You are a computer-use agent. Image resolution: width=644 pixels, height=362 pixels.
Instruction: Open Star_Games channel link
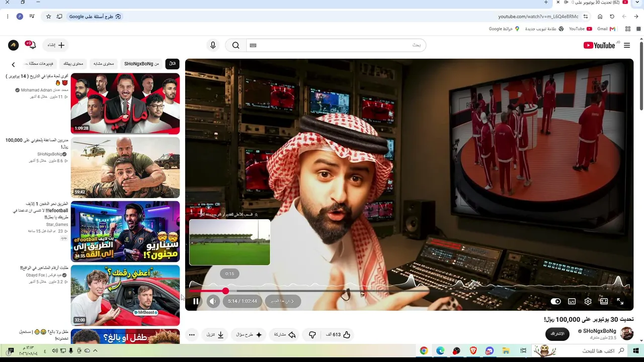point(57,225)
